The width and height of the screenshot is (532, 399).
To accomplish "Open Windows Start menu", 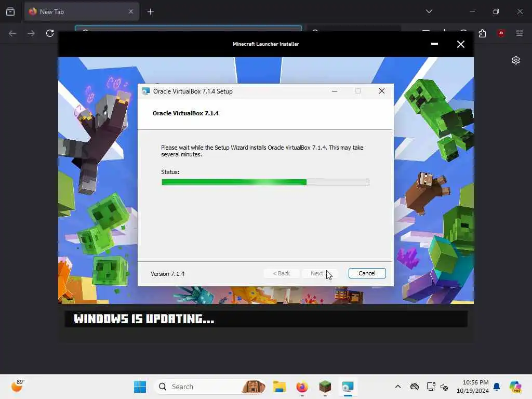I will (140, 387).
